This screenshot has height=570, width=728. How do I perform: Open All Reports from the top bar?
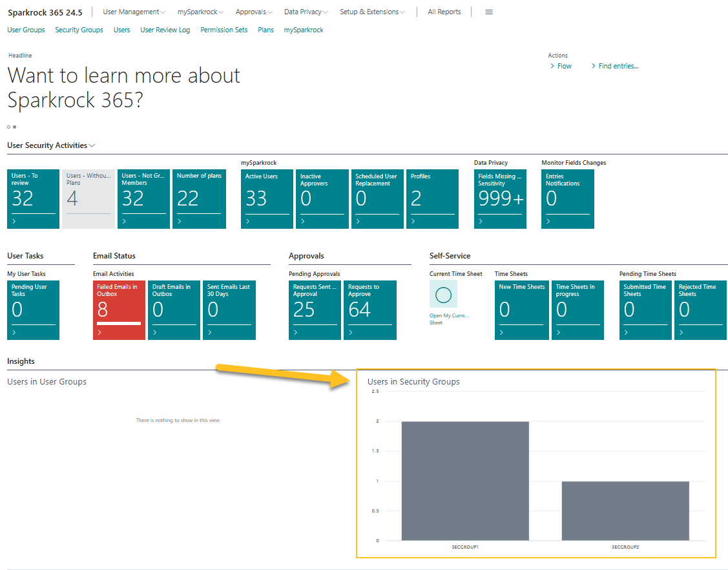(x=444, y=12)
